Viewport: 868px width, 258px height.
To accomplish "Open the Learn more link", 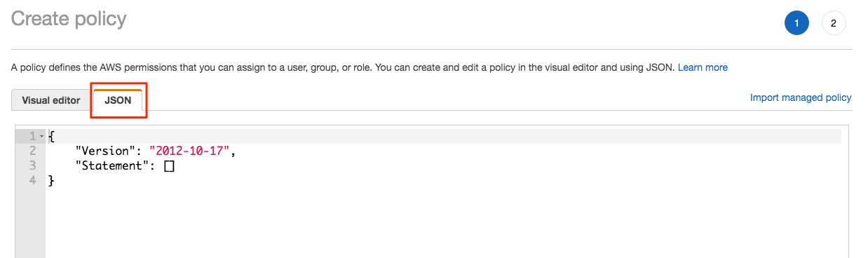I will pyautogui.click(x=703, y=67).
